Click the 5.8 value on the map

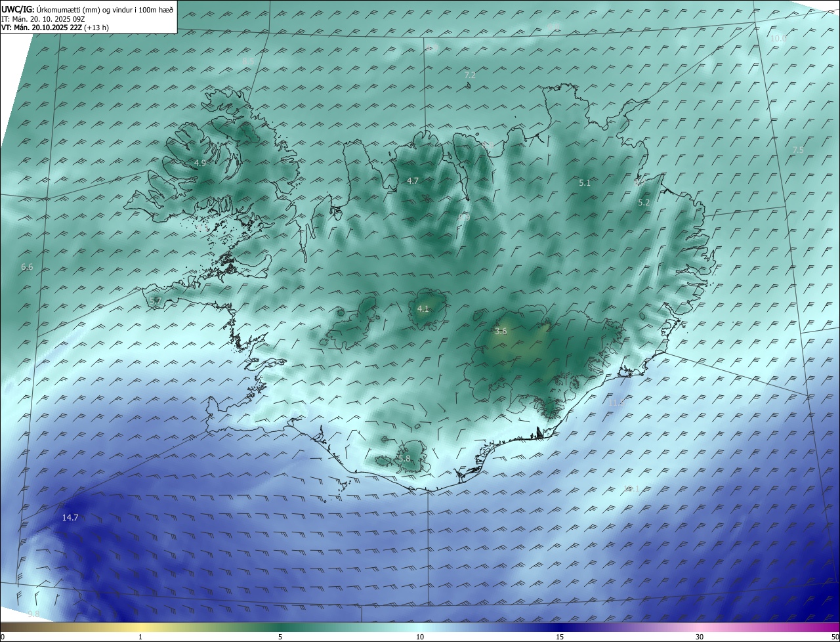coord(404,459)
